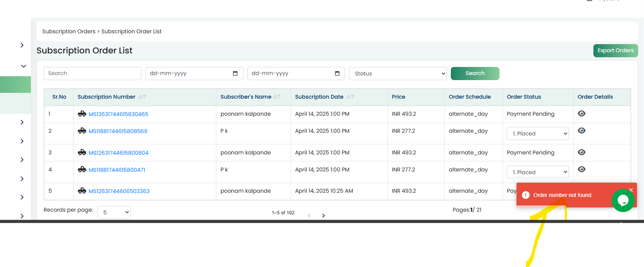The width and height of the screenshot is (644, 267).
Task: View order details for MS12631744615800804
Action: tap(581, 152)
